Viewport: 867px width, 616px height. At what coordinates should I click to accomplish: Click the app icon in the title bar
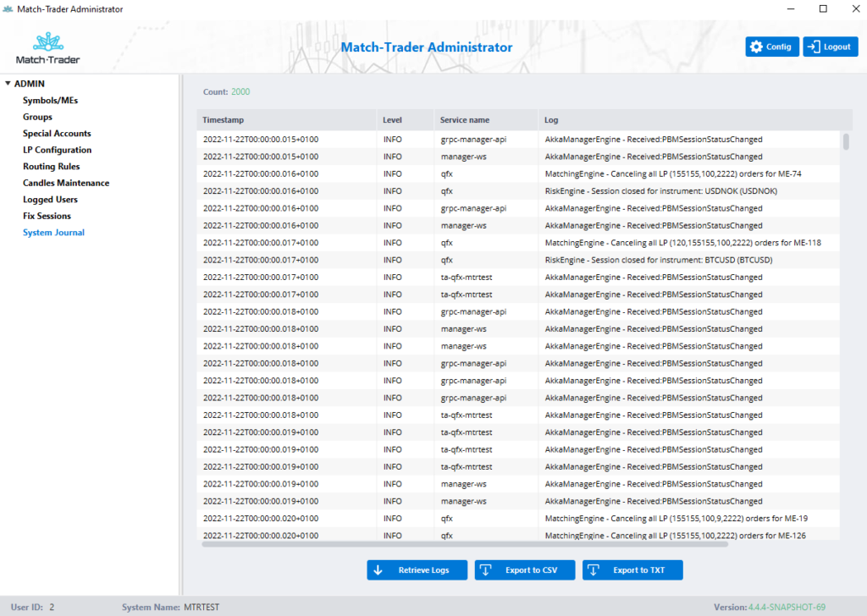pos(8,8)
